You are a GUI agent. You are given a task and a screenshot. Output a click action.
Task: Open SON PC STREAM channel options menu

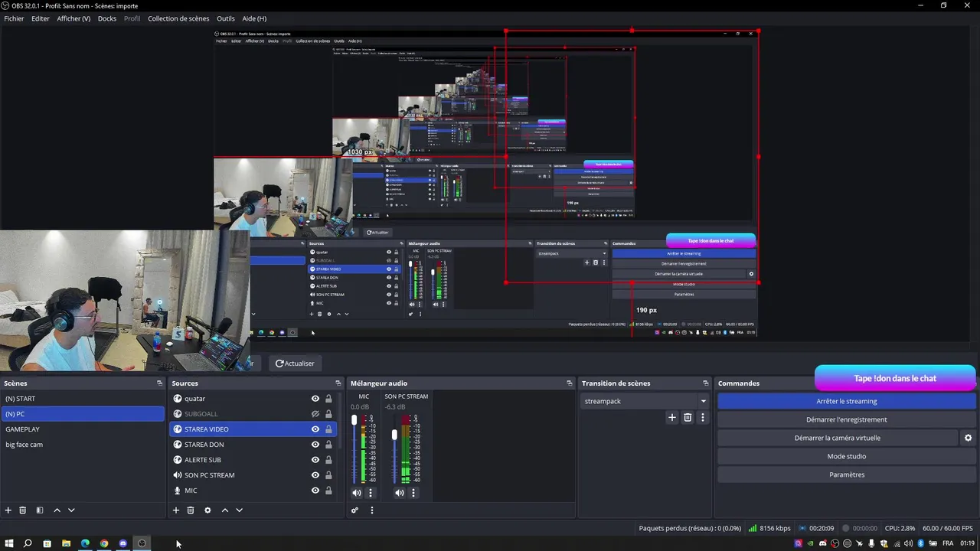(413, 493)
